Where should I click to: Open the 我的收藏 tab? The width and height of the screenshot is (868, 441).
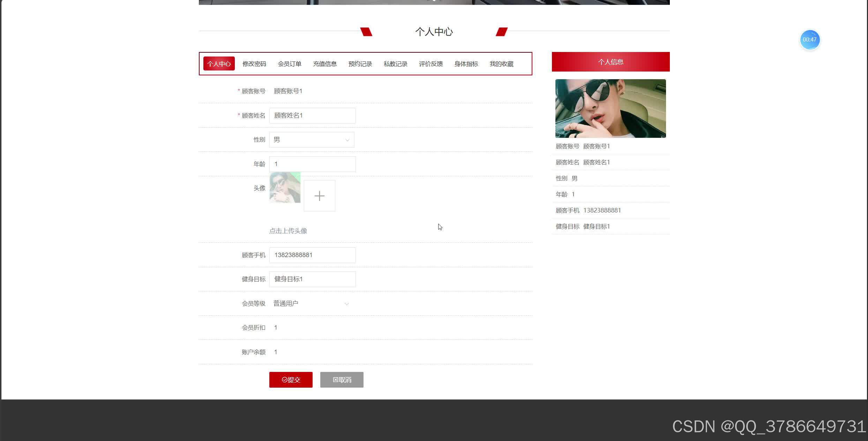click(501, 63)
